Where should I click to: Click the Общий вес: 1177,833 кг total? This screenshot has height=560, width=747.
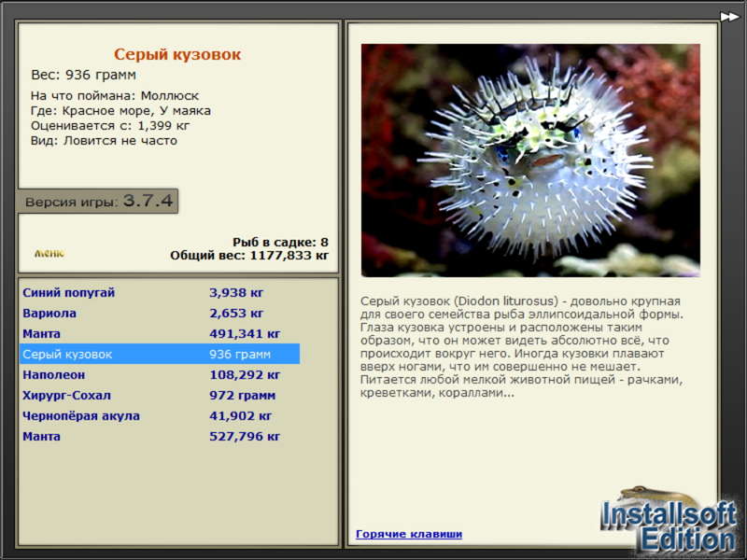click(x=249, y=255)
